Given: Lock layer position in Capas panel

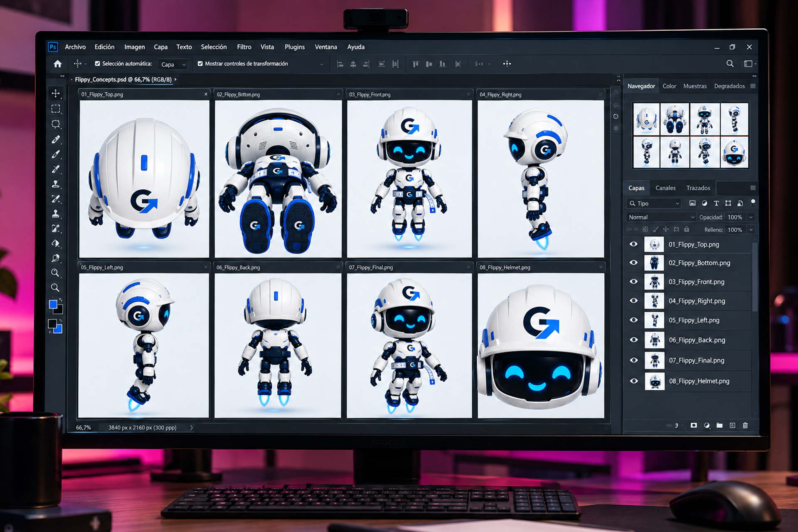Looking at the screenshot, I should (x=666, y=229).
